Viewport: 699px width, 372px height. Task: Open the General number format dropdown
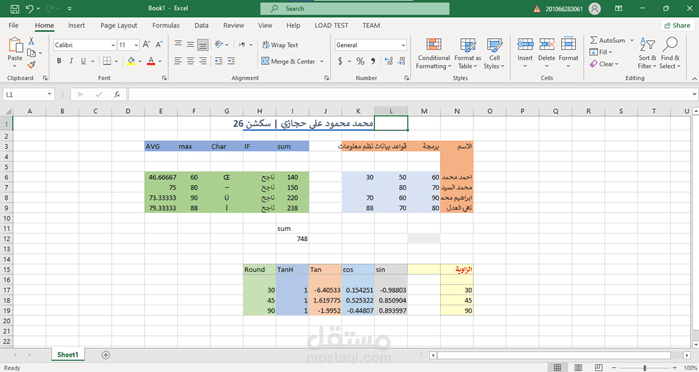403,45
